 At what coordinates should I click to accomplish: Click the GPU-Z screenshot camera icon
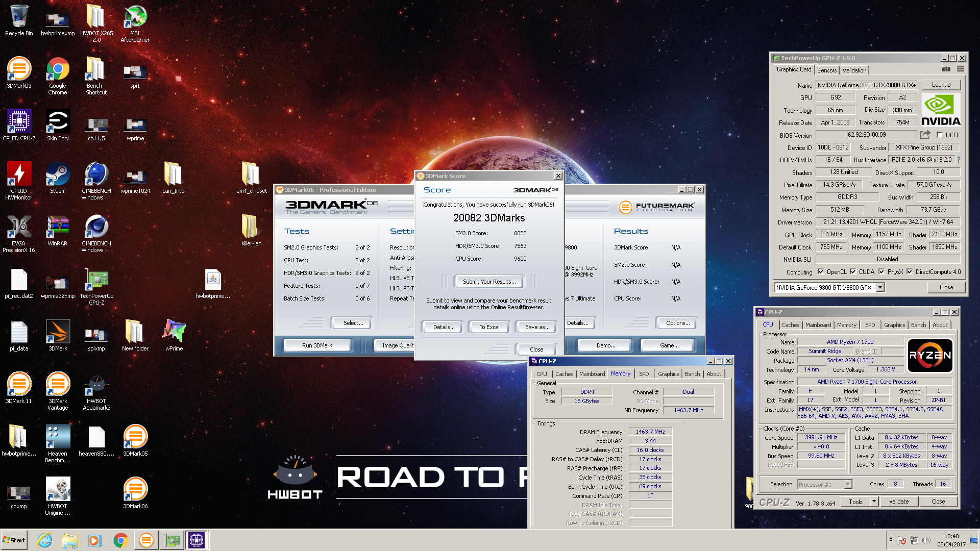click(946, 69)
